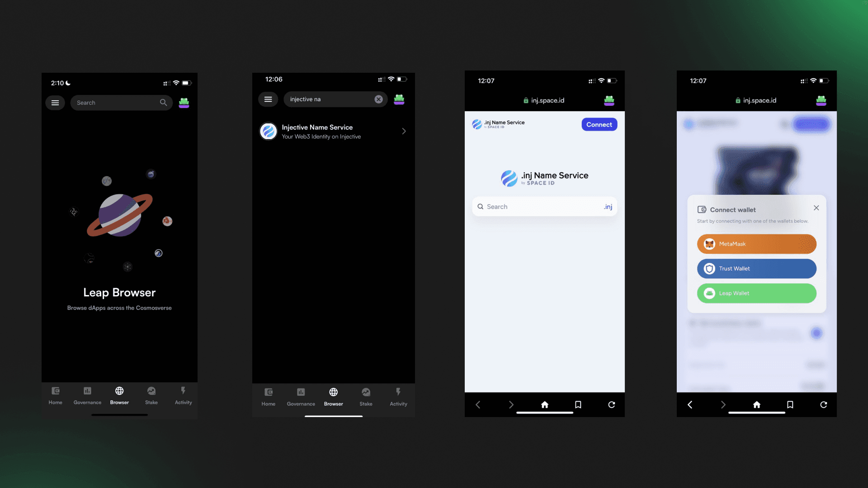868x488 pixels.
Task: Select Browser tab on 12:06 search screen
Action: (333, 397)
